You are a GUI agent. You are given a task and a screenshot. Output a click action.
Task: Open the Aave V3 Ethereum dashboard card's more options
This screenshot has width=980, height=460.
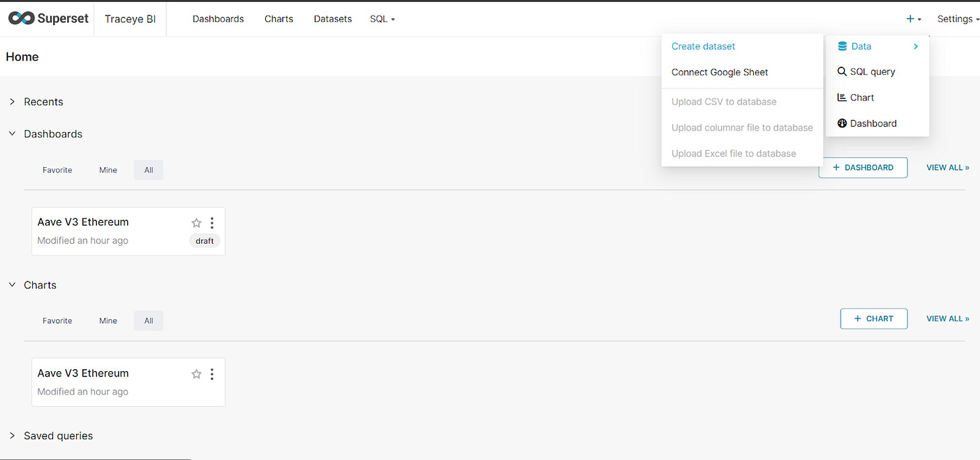[x=212, y=222]
